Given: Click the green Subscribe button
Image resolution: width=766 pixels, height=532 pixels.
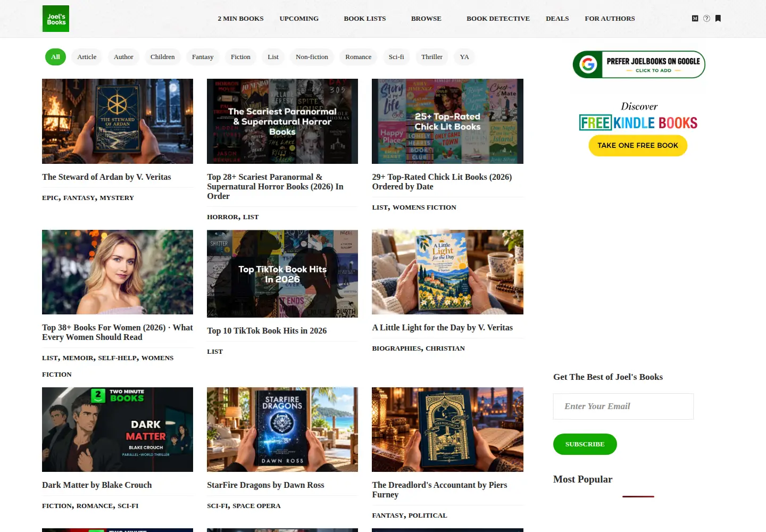Looking at the screenshot, I should pos(585,444).
